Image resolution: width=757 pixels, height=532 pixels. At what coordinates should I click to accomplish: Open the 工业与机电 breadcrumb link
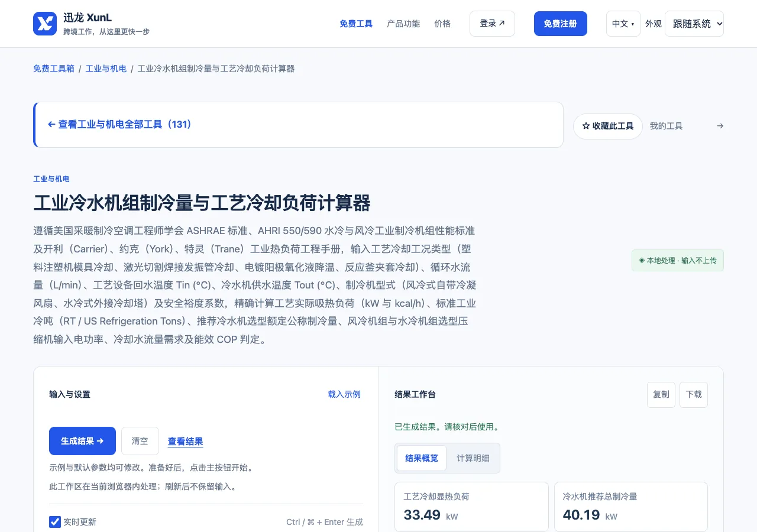pyautogui.click(x=106, y=69)
